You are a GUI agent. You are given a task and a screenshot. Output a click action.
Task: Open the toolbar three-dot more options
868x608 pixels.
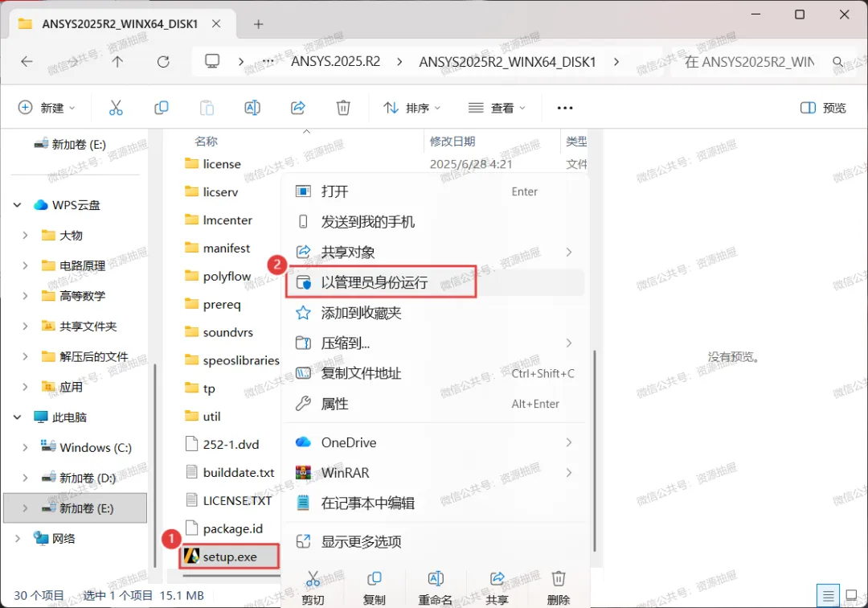(565, 108)
